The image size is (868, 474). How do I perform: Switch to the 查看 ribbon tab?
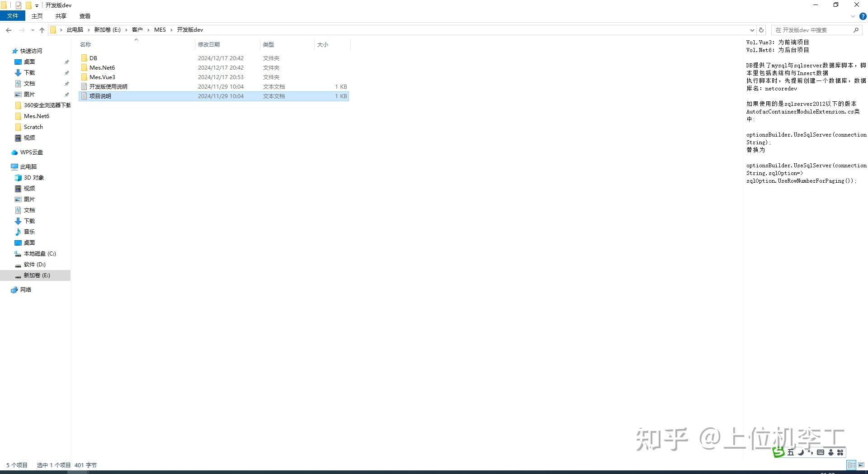[x=85, y=16]
